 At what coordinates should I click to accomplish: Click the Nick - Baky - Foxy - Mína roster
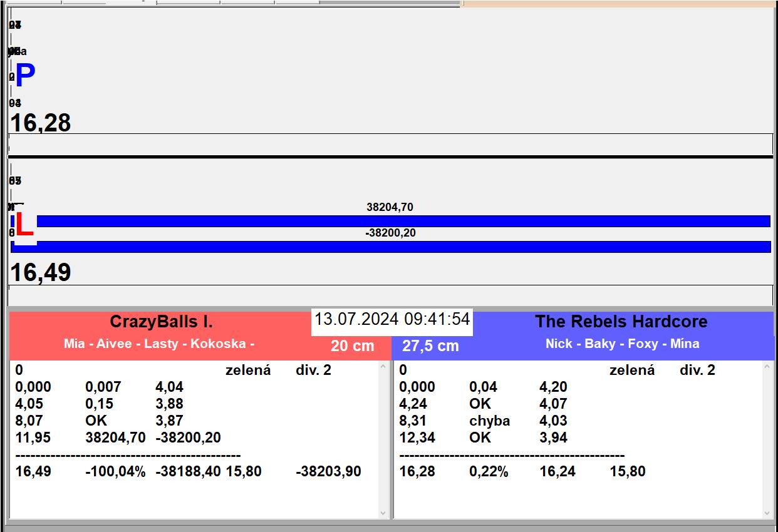click(x=622, y=344)
